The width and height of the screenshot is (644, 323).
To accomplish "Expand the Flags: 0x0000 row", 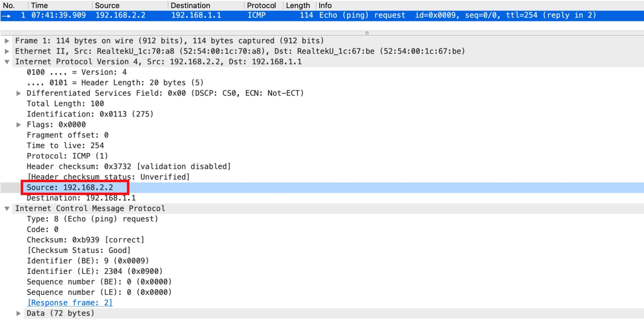I will (19, 125).
